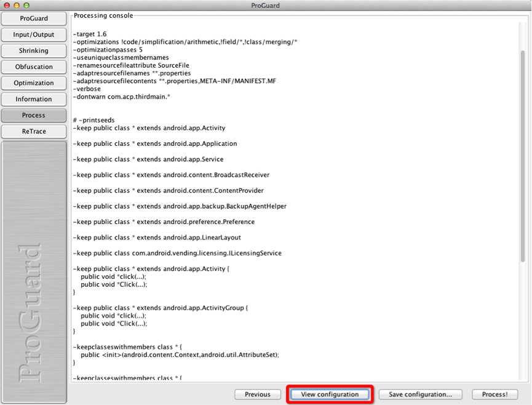This screenshot has width=532, height=405.
Task: Select the Process tab
Action: [34, 115]
